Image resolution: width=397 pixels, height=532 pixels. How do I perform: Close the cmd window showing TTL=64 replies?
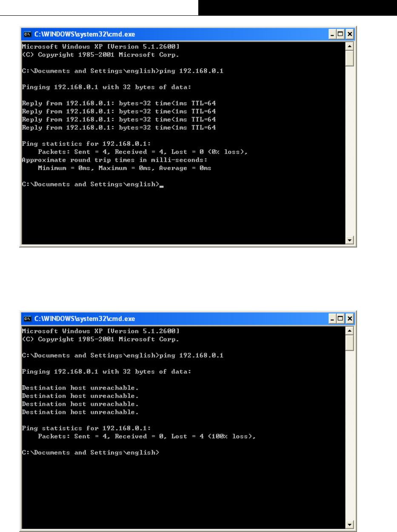tap(350, 34)
